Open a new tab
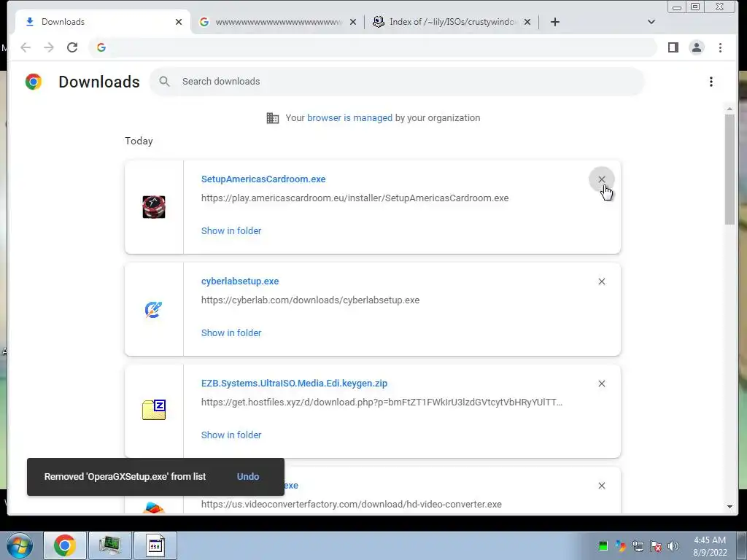This screenshot has width=747, height=560. click(555, 22)
